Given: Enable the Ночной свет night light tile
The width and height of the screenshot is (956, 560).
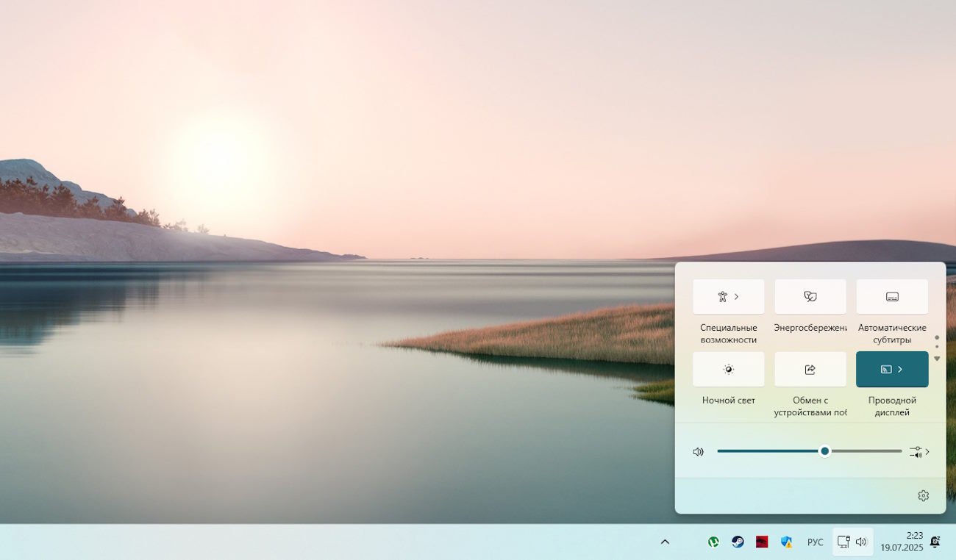Looking at the screenshot, I should pyautogui.click(x=728, y=369).
